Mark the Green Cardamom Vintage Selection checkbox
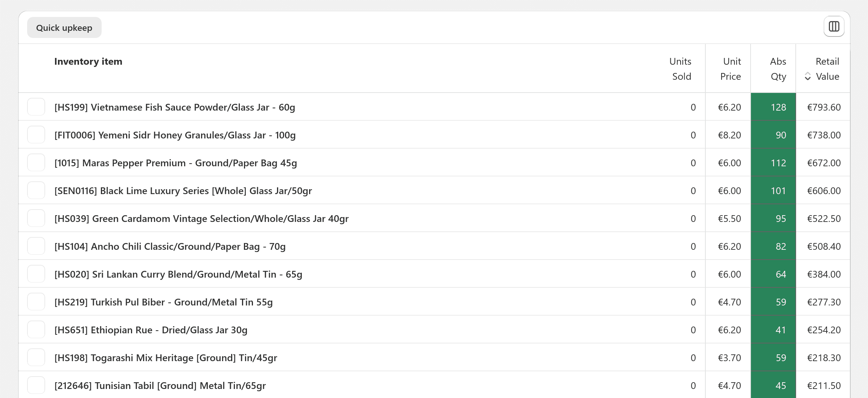The height and width of the screenshot is (398, 868). (x=36, y=218)
